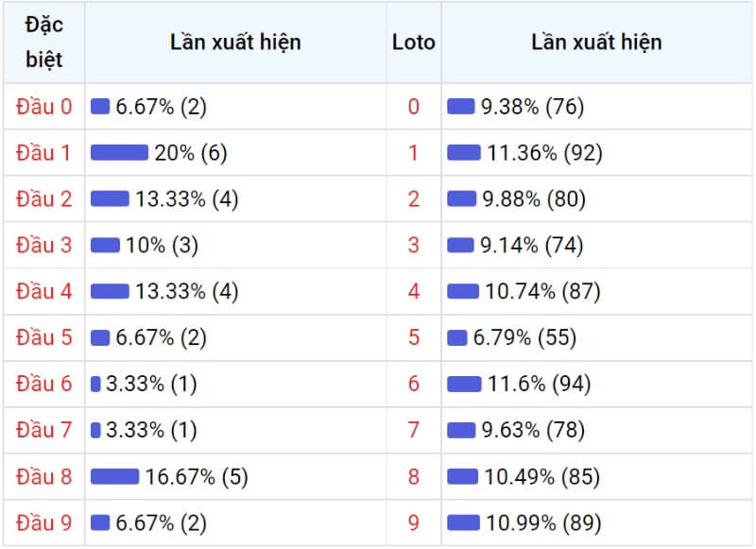Select the Đầu 9 label
Image resolution: width=756 pixels, height=549 pixels.
coord(43,523)
